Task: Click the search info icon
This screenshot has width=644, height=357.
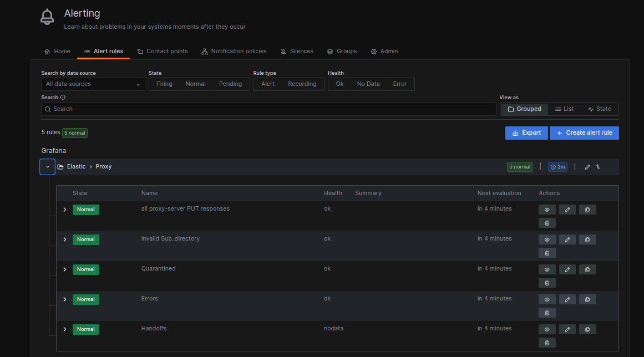Action: coord(63,98)
